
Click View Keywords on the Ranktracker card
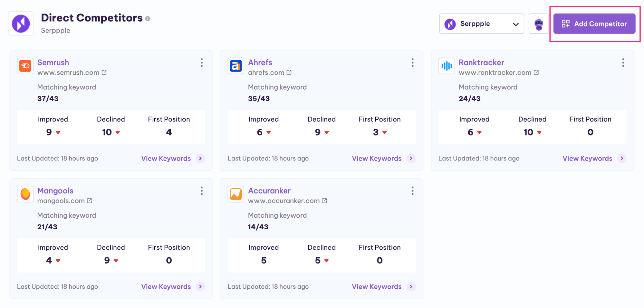coord(587,158)
